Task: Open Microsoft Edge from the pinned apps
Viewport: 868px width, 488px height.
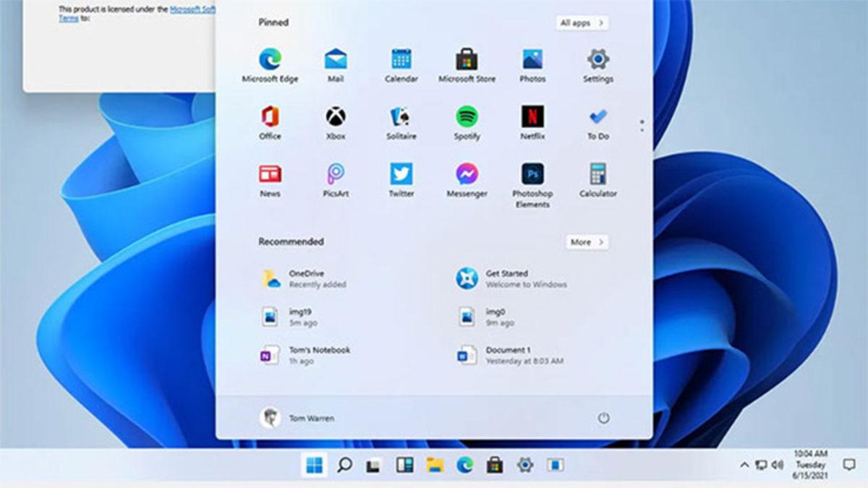Action: 270,60
